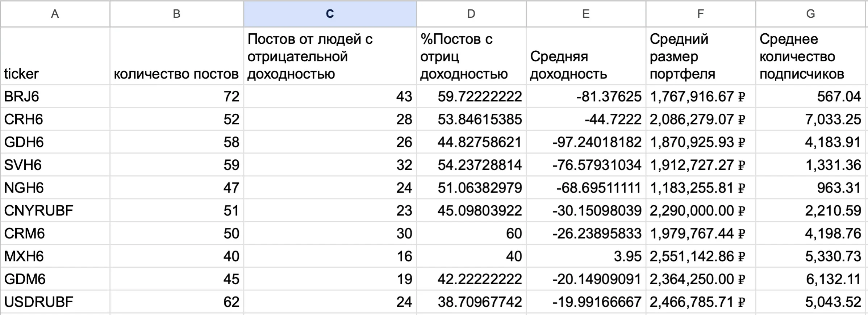
Task: Click cell with value 59.72222222
Action: (x=472, y=96)
